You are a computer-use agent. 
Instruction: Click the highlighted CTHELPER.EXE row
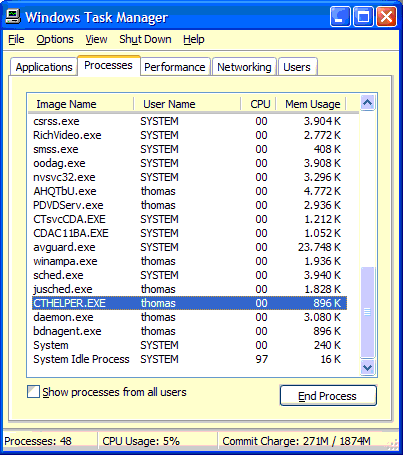pyautogui.click(x=189, y=303)
